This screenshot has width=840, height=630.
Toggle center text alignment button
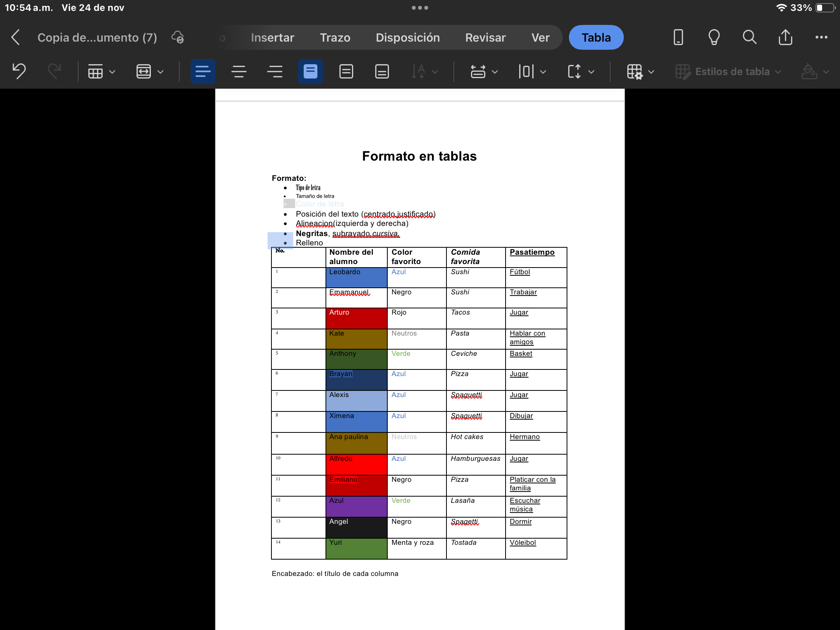(x=239, y=72)
